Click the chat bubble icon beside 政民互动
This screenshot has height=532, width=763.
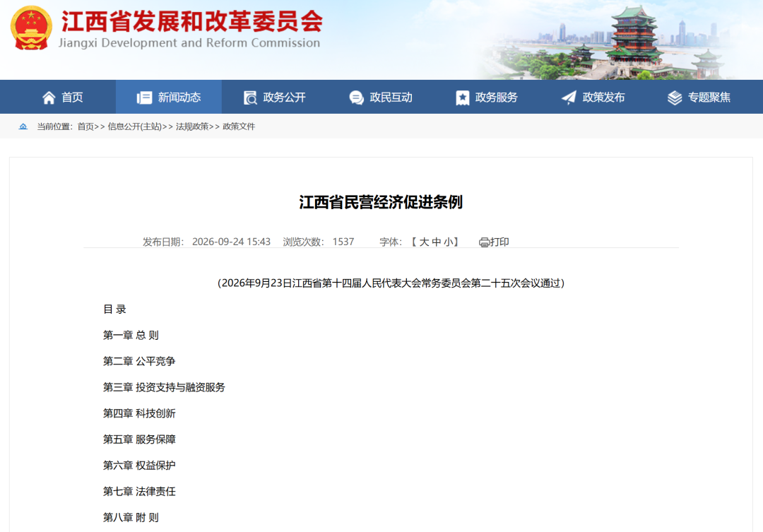356,97
